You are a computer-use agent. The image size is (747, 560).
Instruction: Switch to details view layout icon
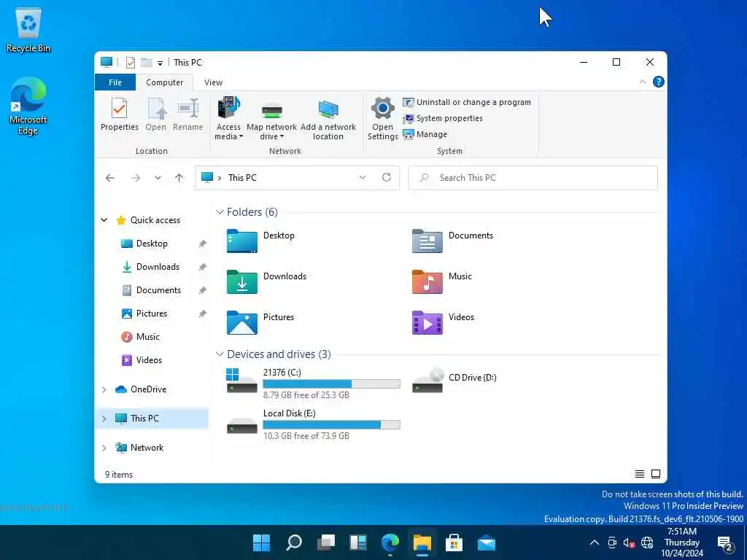click(x=639, y=474)
